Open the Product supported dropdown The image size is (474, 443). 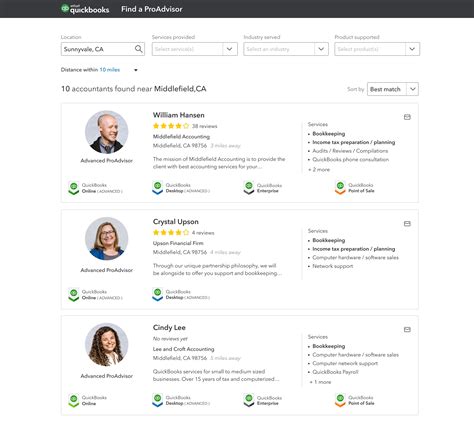(377, 49)
